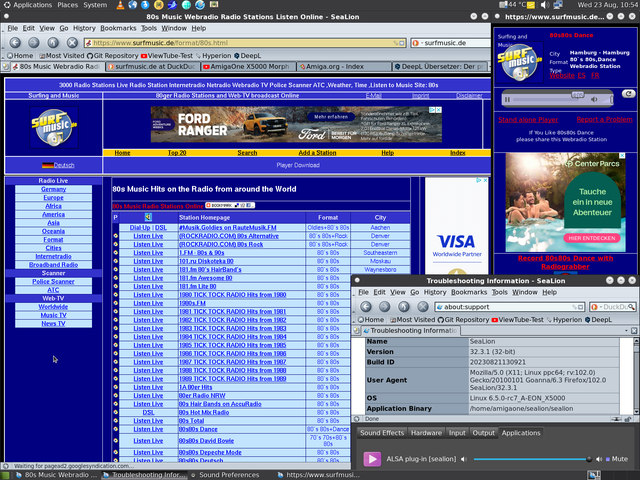Reload the page in the Troubleshooting Information window

(404, 307)
